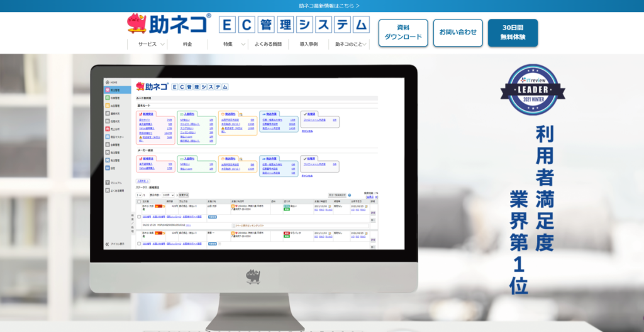644x332 pixels.
Task: Open the 100件 display count dropdown
Action: click(168, 195)
